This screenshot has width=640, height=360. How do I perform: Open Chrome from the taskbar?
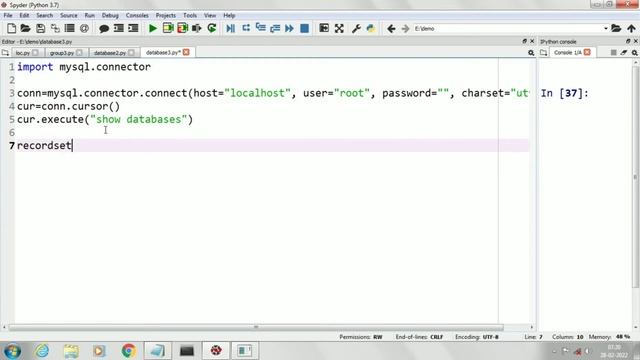coord(129,351)
